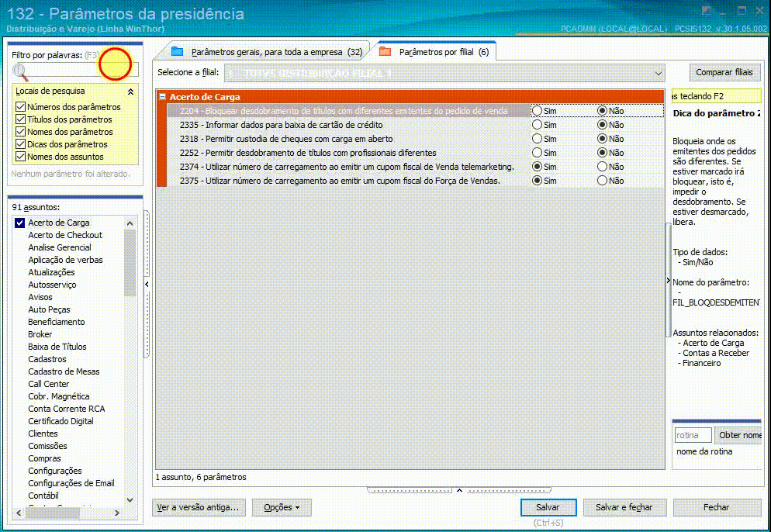Select Sim for parameter 2318
Screen dimensions: 771x532
(537, 139)
